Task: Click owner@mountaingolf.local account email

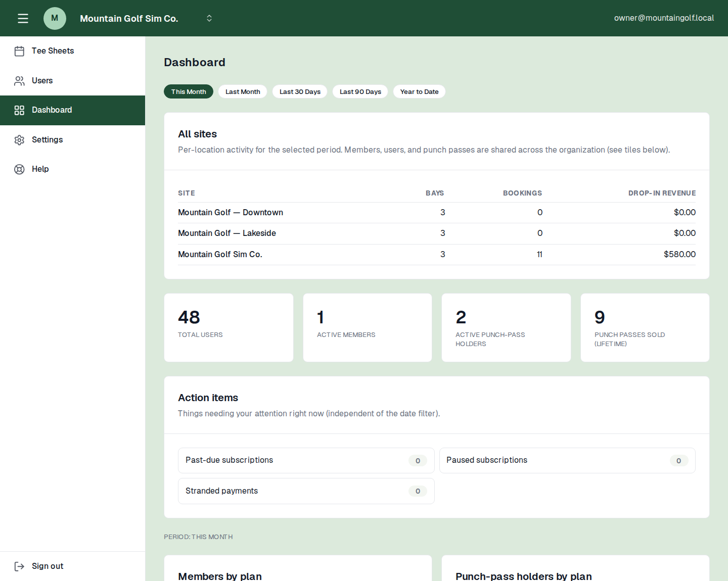Action: 664,18
